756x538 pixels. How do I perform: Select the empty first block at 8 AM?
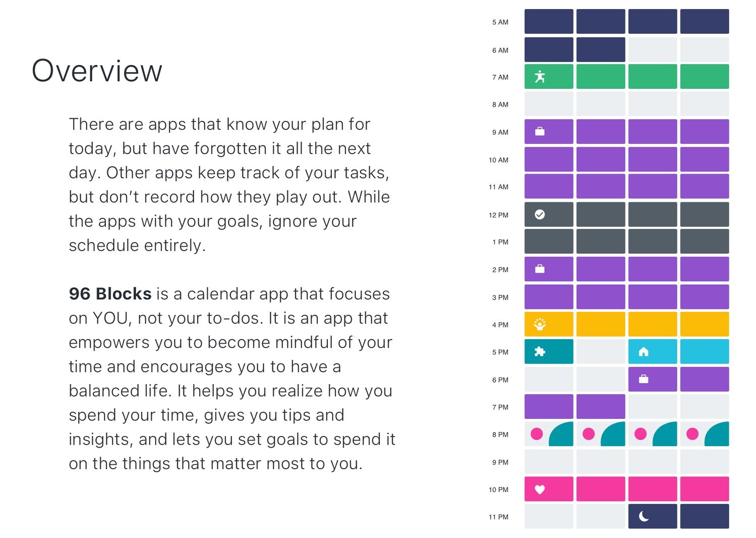549,104
